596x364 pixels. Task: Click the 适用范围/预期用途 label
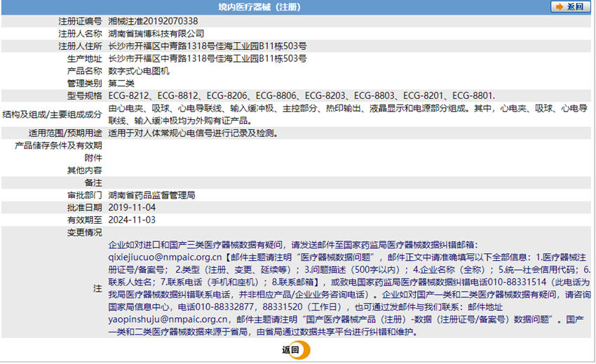click(65, 133)
